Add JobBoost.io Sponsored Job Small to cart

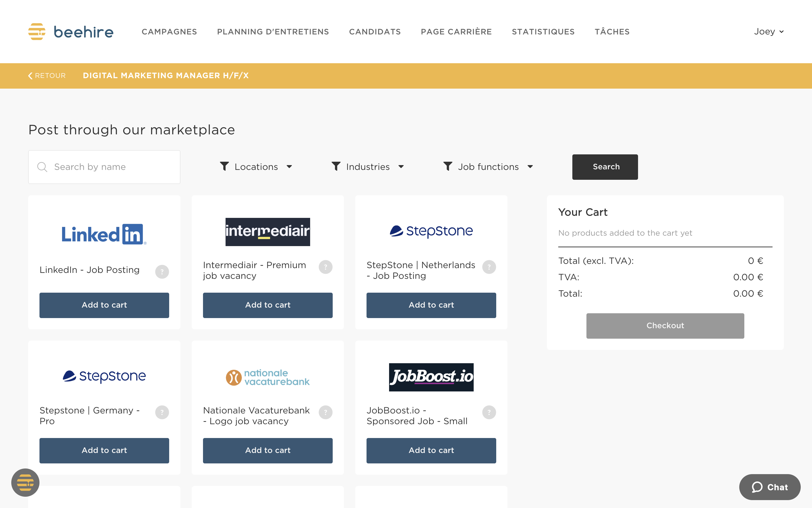point(431,450)
